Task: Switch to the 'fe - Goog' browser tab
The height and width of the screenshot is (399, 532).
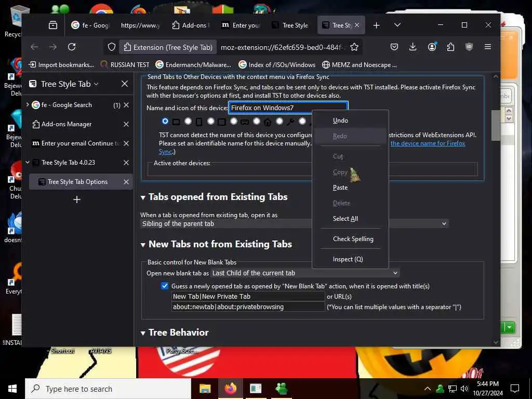Action: tap(90, 25)
